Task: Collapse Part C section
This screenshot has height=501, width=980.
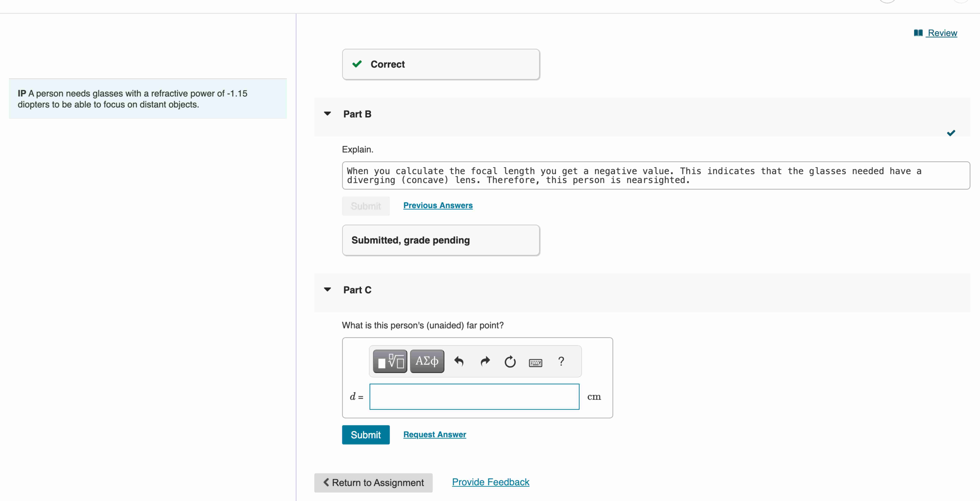Action: 327,290
